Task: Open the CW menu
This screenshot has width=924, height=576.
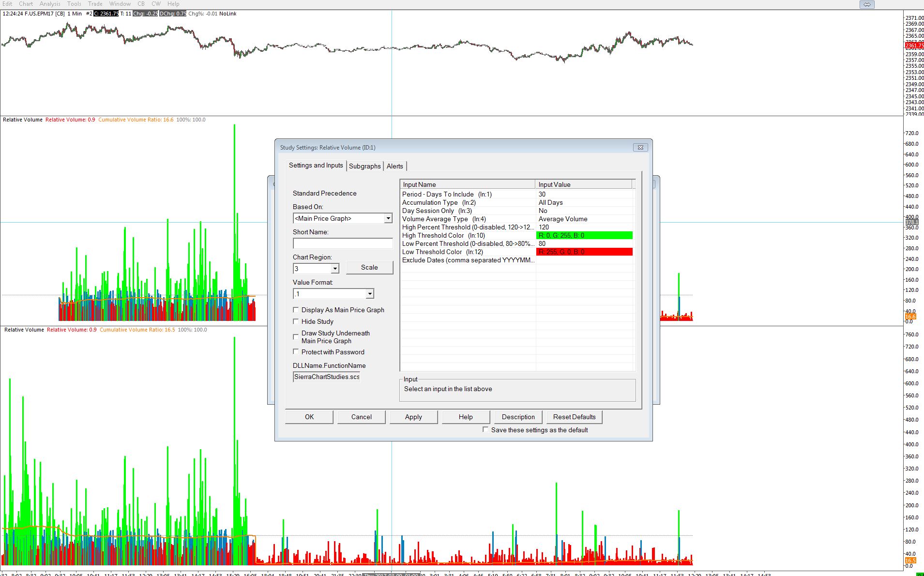Action: pos(156,4)
